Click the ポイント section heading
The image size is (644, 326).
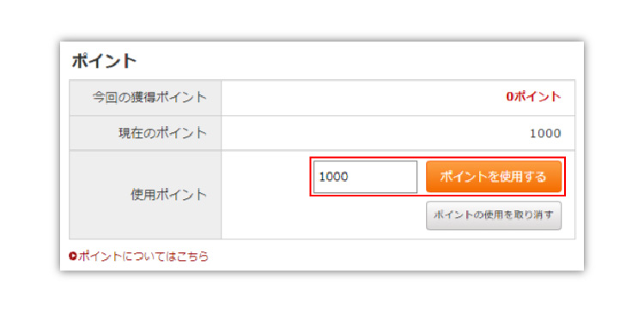tap(104, 61)
